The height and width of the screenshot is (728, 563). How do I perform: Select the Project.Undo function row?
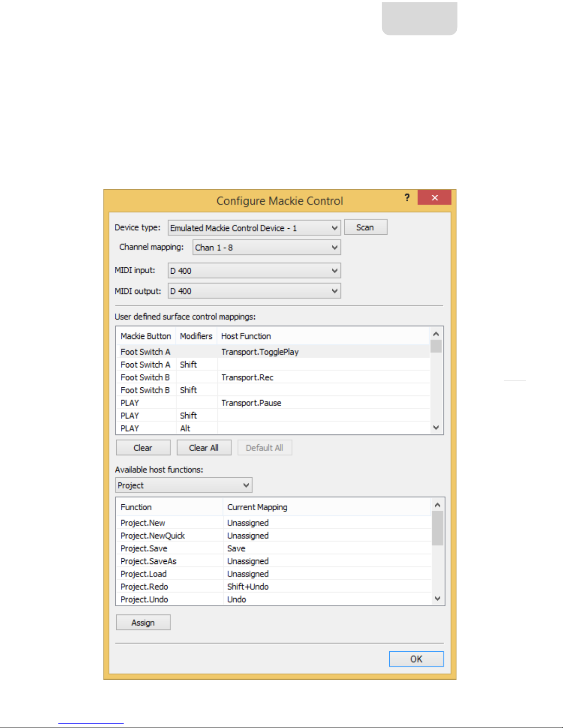(274, 599)
